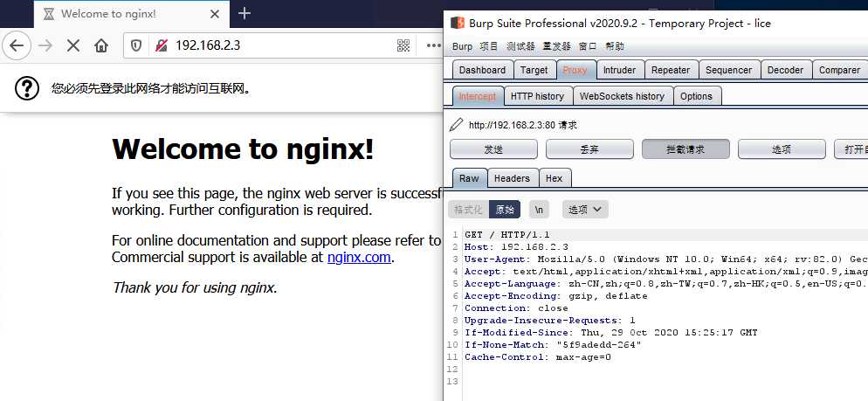The height and width of the screenshot is (401, 868).
Task: Switch editor to 原始 view
Action: coord(505,210)
